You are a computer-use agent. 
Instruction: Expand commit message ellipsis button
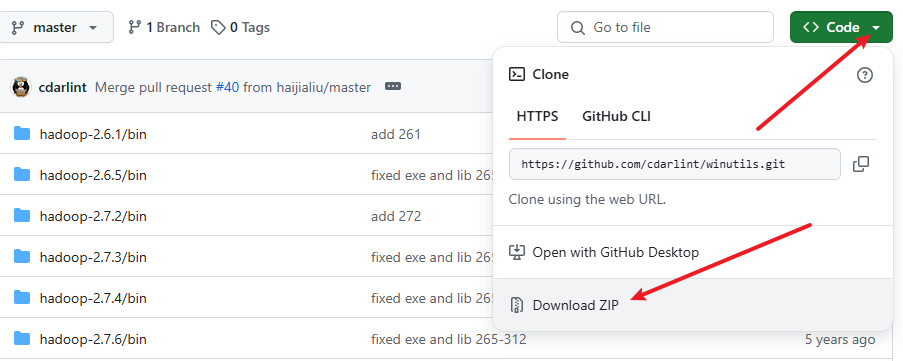pyautogui.click(x=393, y=87)
